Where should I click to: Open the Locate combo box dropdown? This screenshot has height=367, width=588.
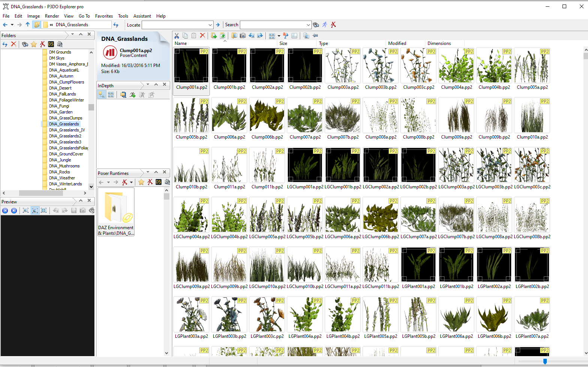(x=210, y=25)
